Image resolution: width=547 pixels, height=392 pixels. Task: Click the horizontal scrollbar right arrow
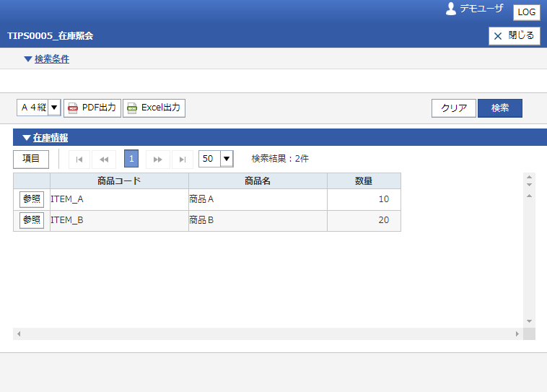point(517,334)
